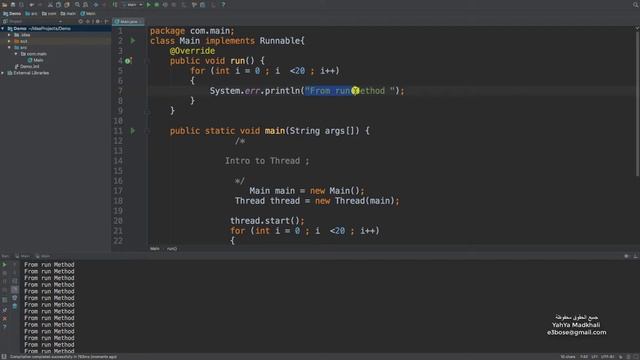640x360 pixels.
Task: Click the Copy toolbar icon
Action: point(58,4)
